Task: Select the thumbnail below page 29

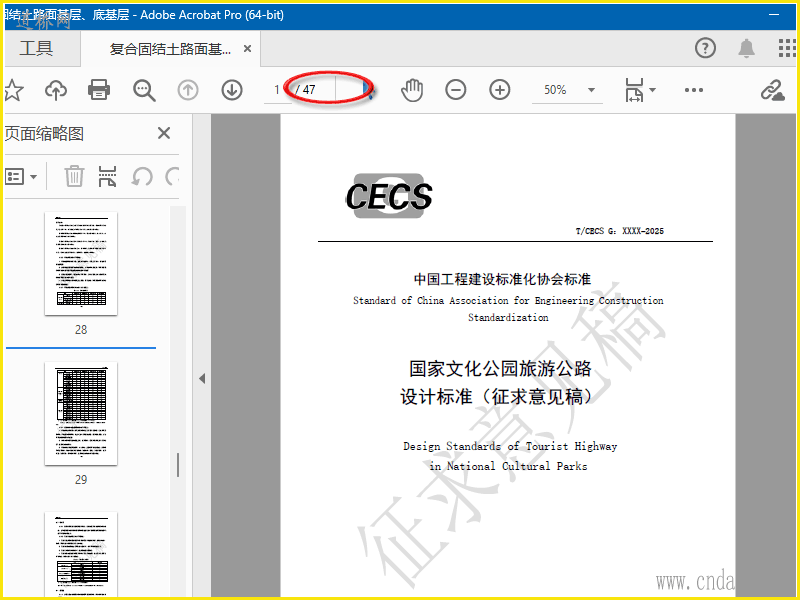Action: [x=81, y=554]
